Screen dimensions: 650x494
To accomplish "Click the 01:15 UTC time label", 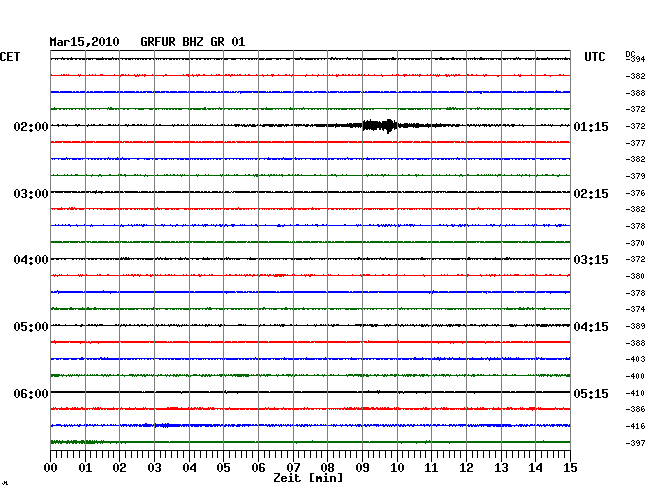I will pyautogui.click(x=591, y=126).
